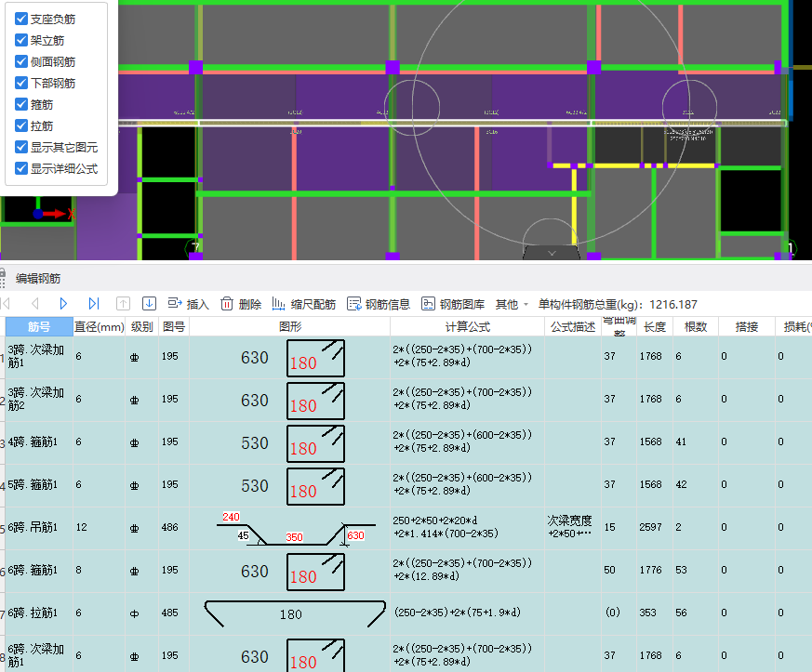Uncheck 支座负筋 checkbox
Screen dimensions: 812x672
pos(21,20)
